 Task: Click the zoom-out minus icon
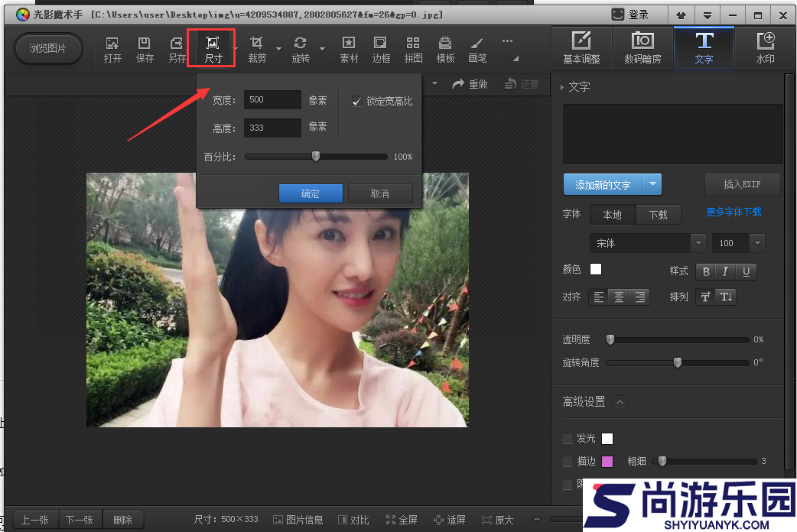click(x=536, y=519)
